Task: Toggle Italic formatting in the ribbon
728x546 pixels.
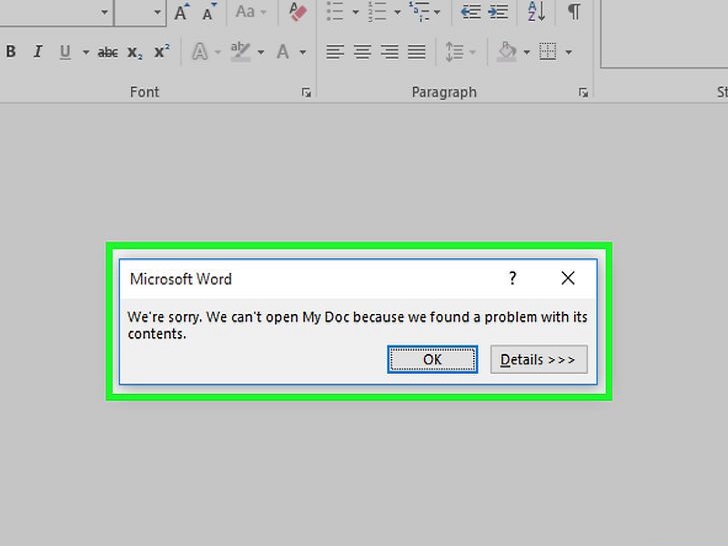Action: pyautogui.click(x=38, y=52)
